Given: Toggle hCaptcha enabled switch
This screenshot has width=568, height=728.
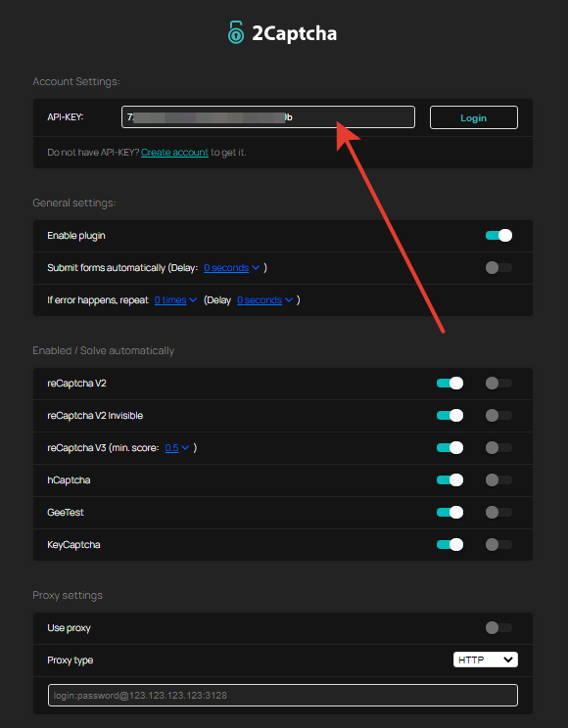Looking at the screenshot, I should 450,479.
